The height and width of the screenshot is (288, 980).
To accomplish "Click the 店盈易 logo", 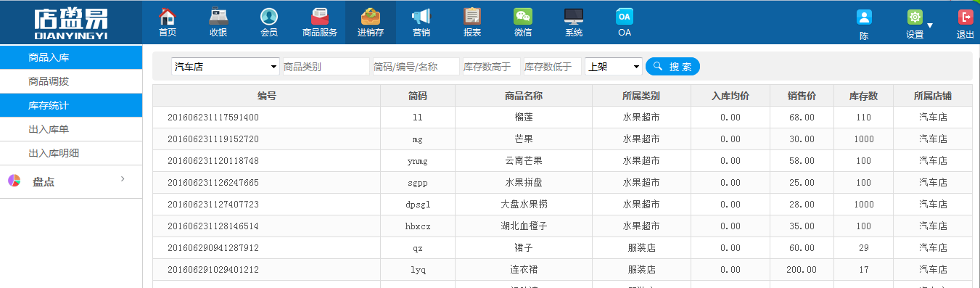I will coord(70,22).
